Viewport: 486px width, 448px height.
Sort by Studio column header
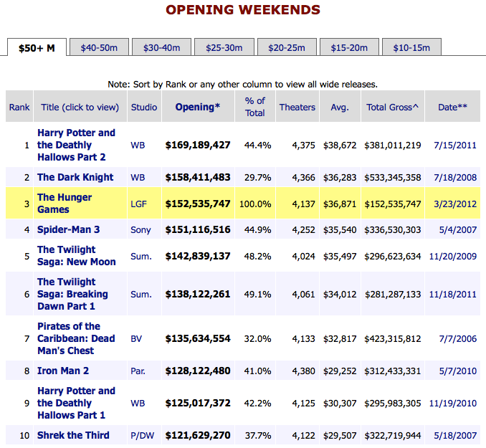click(x=144, y=108)
